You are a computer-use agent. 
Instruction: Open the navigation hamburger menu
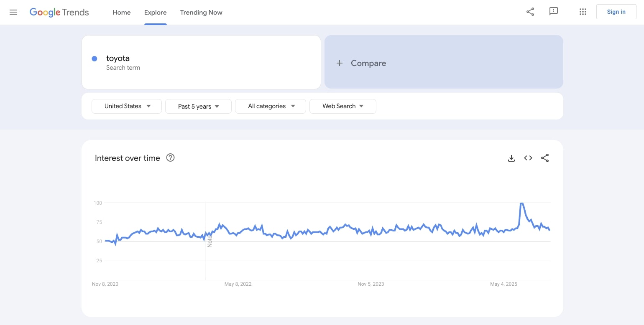click(x=13, y=12)
